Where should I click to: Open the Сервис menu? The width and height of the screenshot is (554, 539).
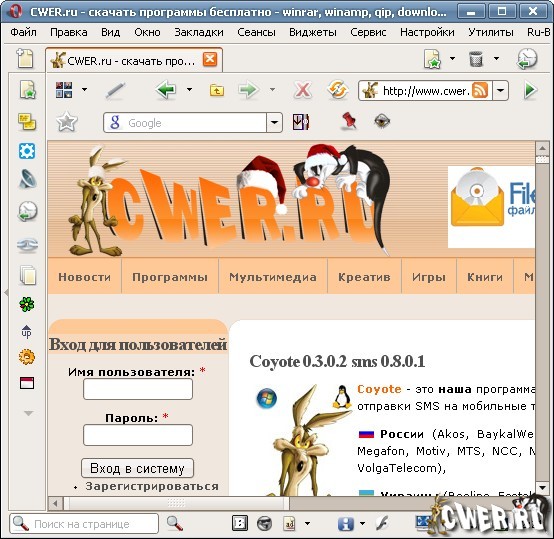[368, 32]
